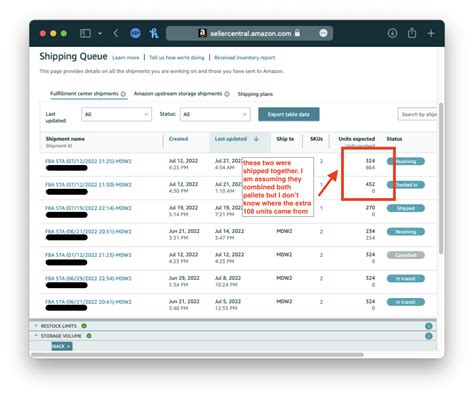The image size is (474, 397).
Task: Open the blue ABP extension icon
Action: (x=135, y=33)
